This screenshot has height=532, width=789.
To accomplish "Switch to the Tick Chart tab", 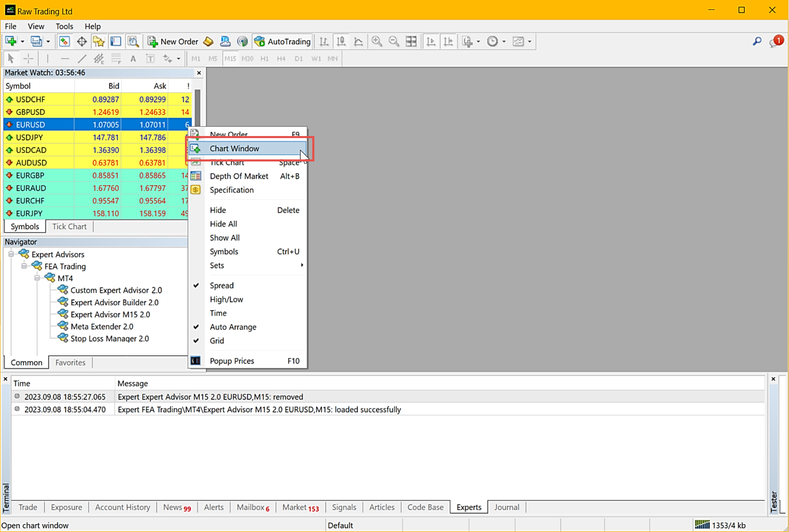I will coord(69,226).
